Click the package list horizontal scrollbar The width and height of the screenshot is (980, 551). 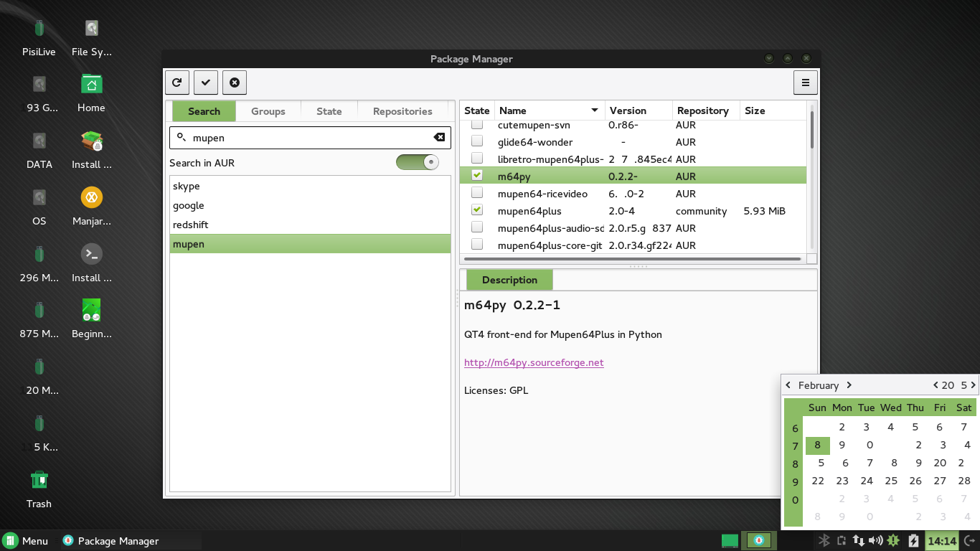pos(632,258)
